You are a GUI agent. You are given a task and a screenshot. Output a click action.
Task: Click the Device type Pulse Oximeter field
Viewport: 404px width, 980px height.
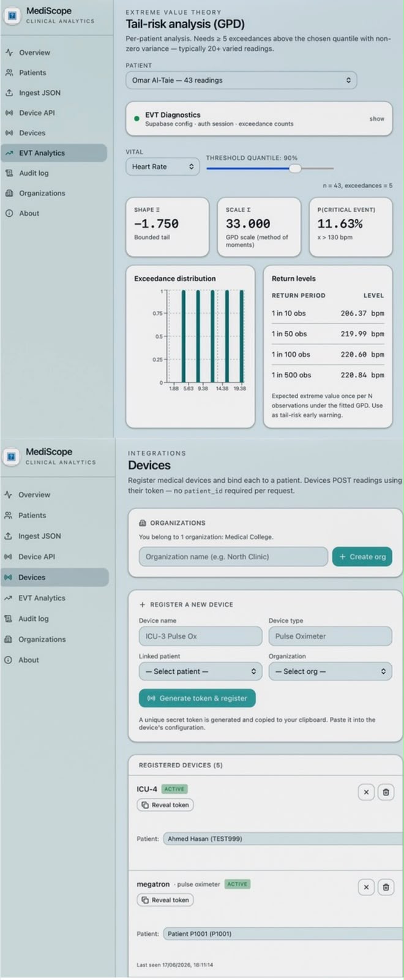click(x=331, y=636)
